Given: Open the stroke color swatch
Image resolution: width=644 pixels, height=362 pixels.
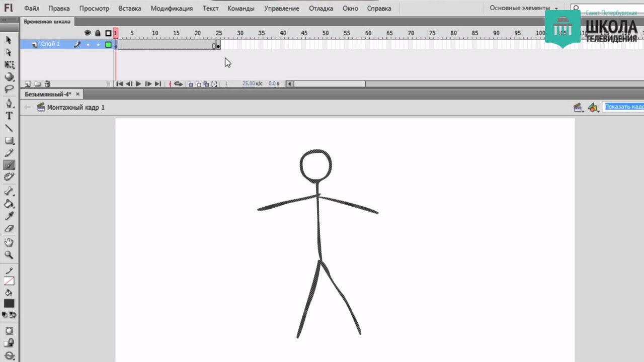Looking at the screenshot, I should coord(9,281).
